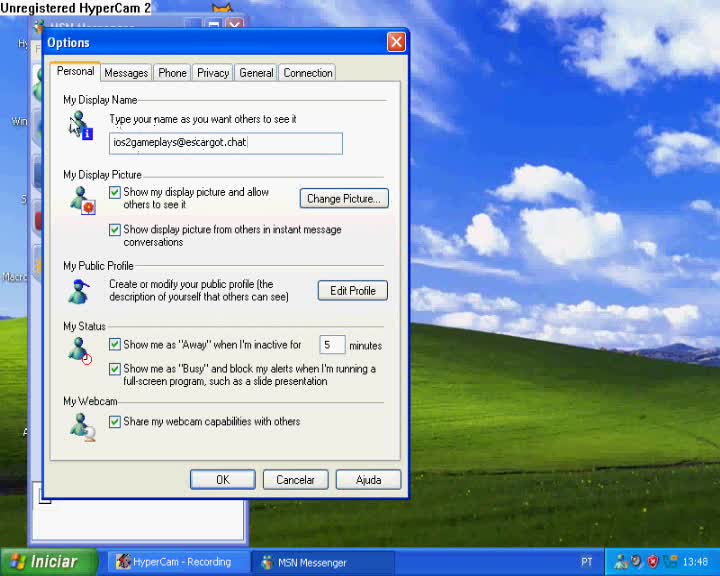Switch to the Messages tab
The image size is (720, 576).
(126, 73)
